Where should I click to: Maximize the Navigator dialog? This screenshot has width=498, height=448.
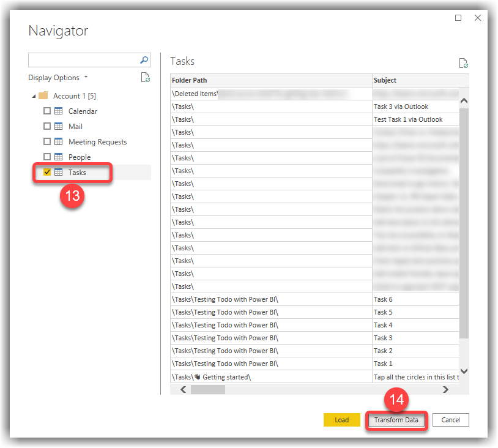[458, 18]
